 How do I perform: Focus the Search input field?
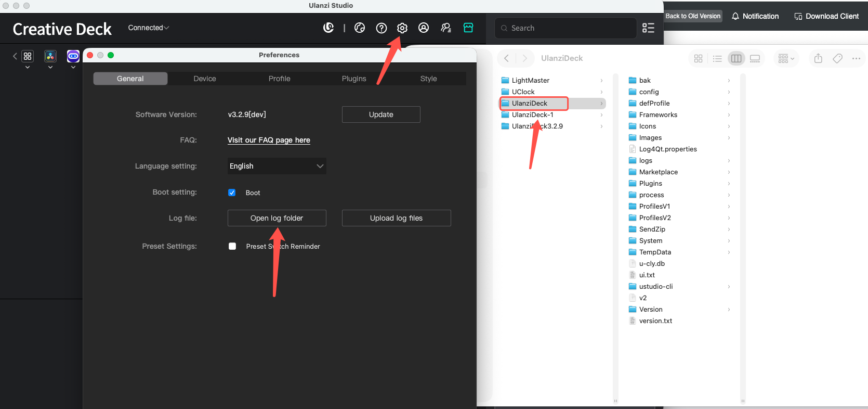[x=565, y=28]
